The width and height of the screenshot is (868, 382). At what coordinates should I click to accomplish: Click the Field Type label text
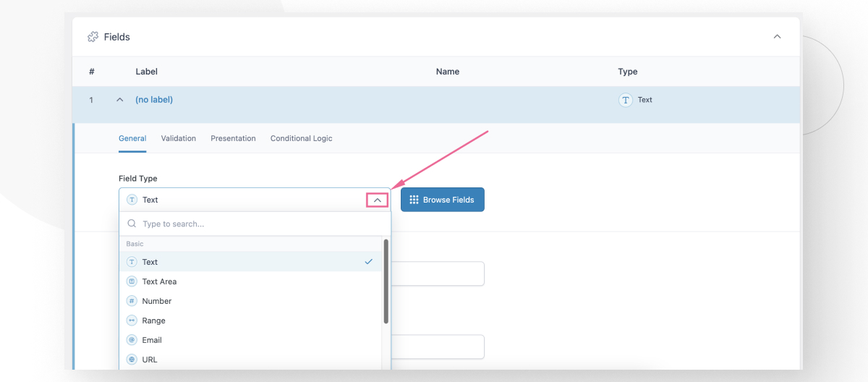click(x=138, y=179)
